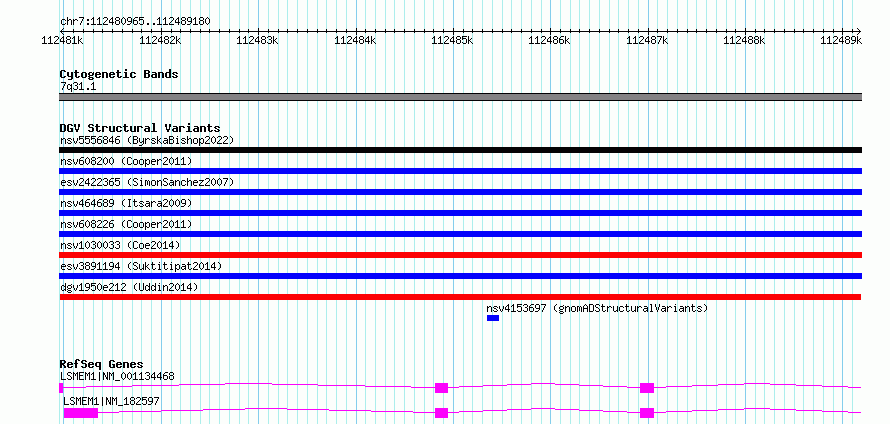This screenshot has height=424, width=890.
Task: Select the blue nsv608226 variant bar
Action: (x=460, y=234)
